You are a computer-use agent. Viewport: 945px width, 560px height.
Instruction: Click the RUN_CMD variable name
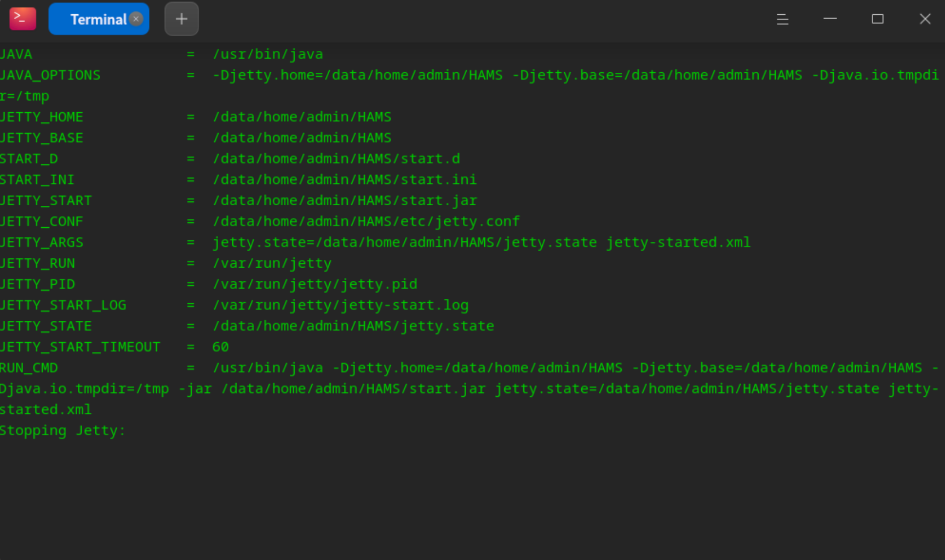29,368
